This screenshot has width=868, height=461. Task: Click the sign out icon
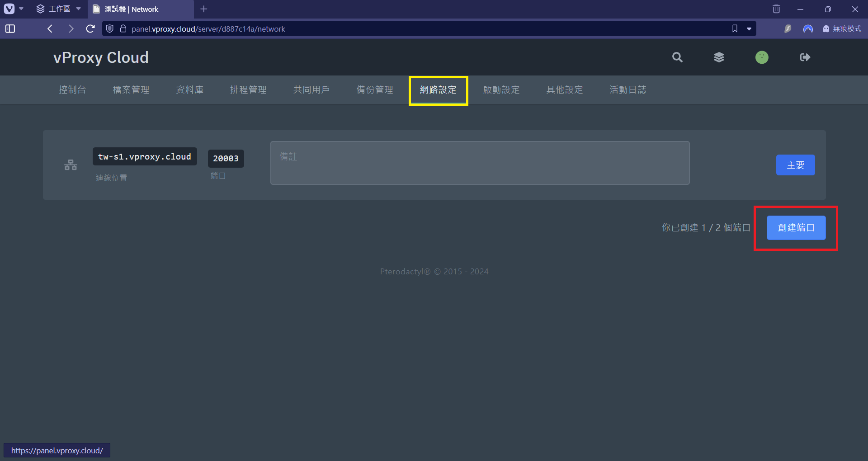pyautogui.click(x=805, y=57)
